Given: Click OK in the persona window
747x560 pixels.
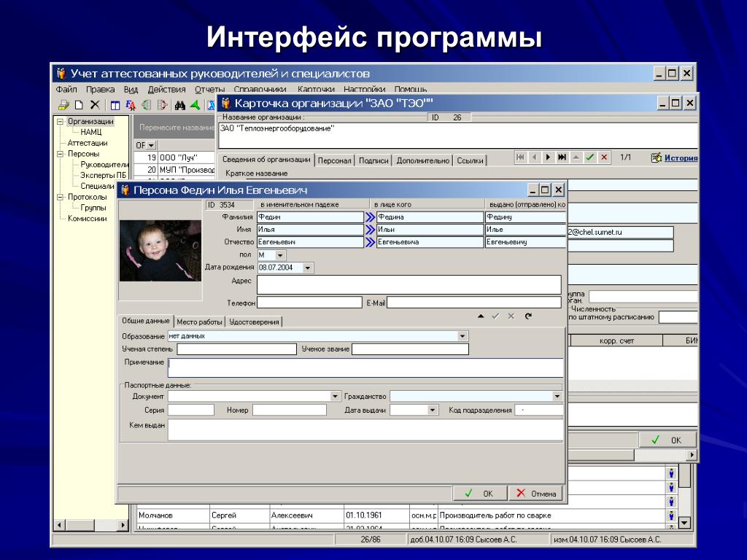Looking at the screenshot, I should (480, 494).
